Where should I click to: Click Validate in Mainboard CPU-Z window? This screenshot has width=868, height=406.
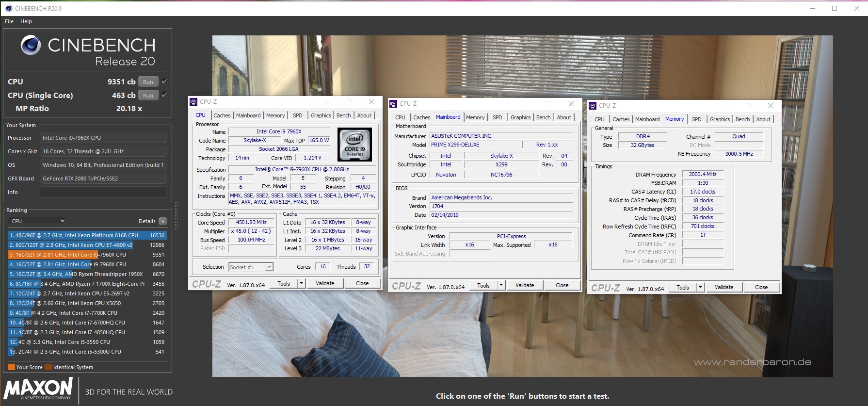525,286
